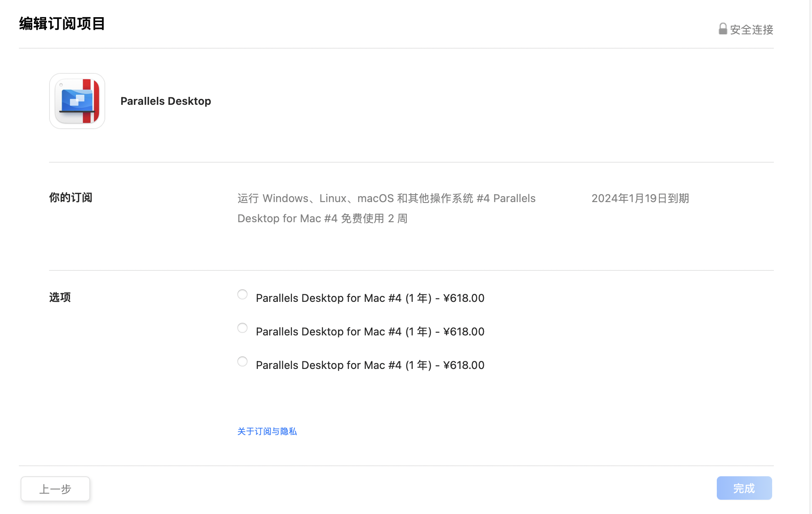Click the 你的订阅 section label
Screen dimensions: 812x514
pos(70,197)
